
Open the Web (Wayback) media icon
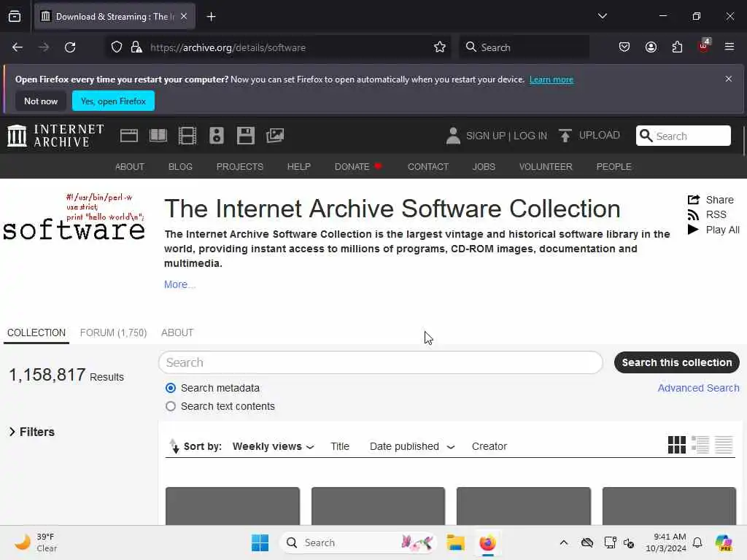pos(129,136)
